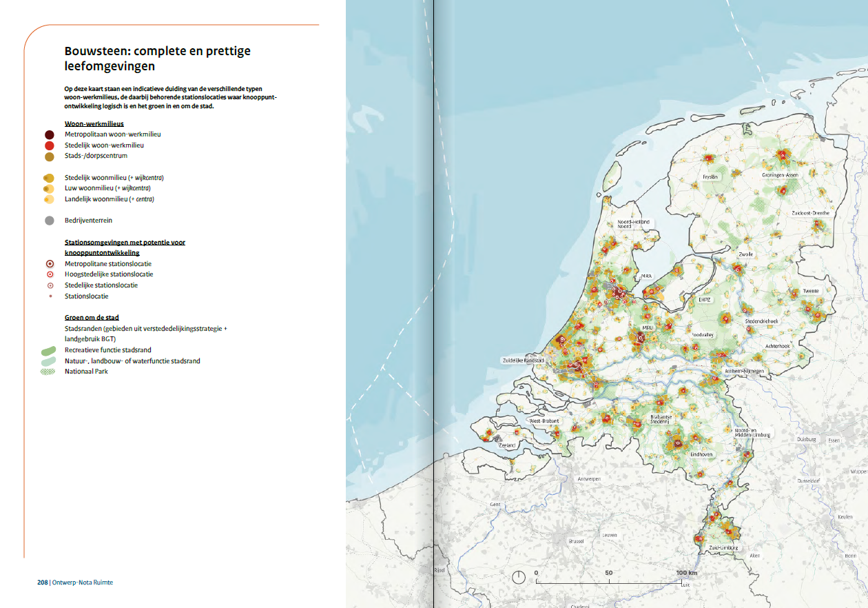
Task: Click the Stads-/dorpscentrum ochre legend dot
Action: tap(50, 156)
